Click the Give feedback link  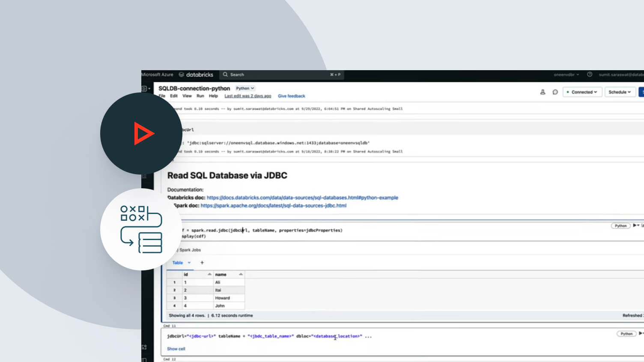click(291, 96)
